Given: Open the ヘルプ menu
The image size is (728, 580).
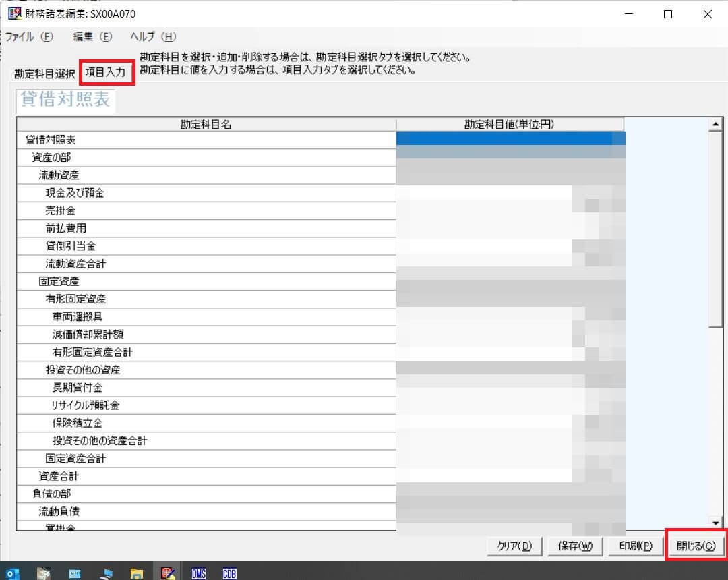Looking at the screenshot, I should (x=153, y=37).
